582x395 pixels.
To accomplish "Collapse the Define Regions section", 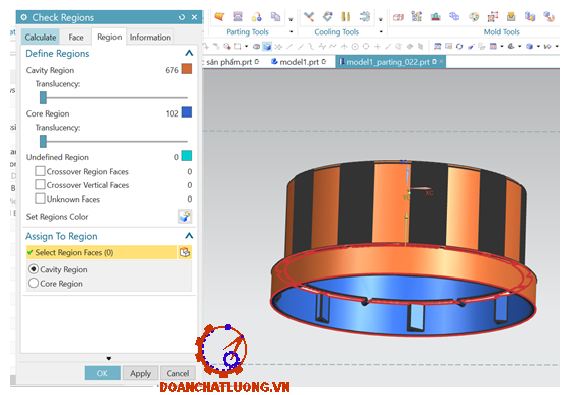I will [189, 53].
